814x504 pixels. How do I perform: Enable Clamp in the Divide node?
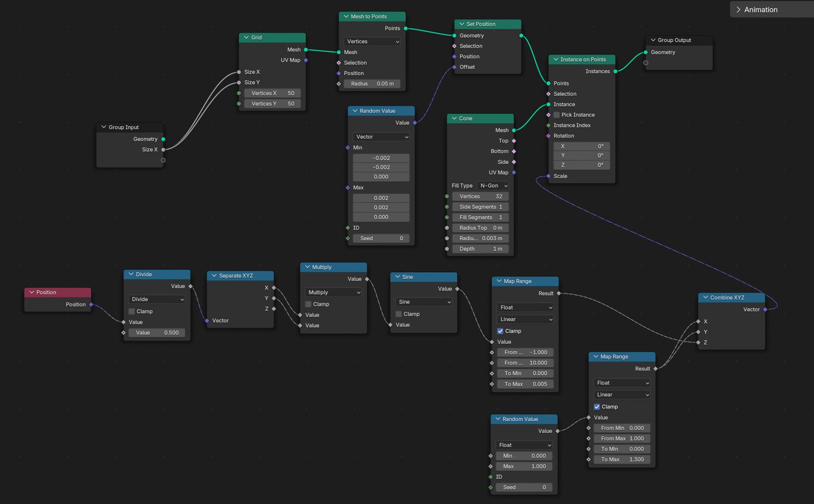[132, 311]
